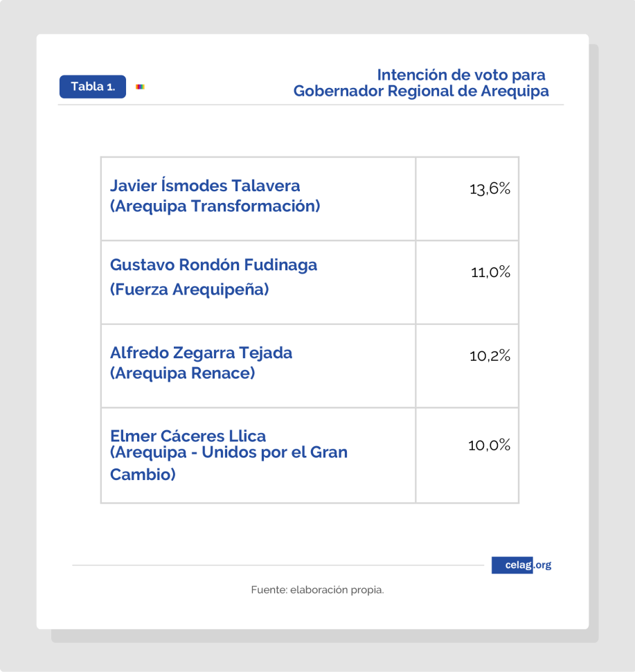Select the title 'Intención de voto para'
The height and width of the screenshot is (672, 635).
click(x=461, y=75)
